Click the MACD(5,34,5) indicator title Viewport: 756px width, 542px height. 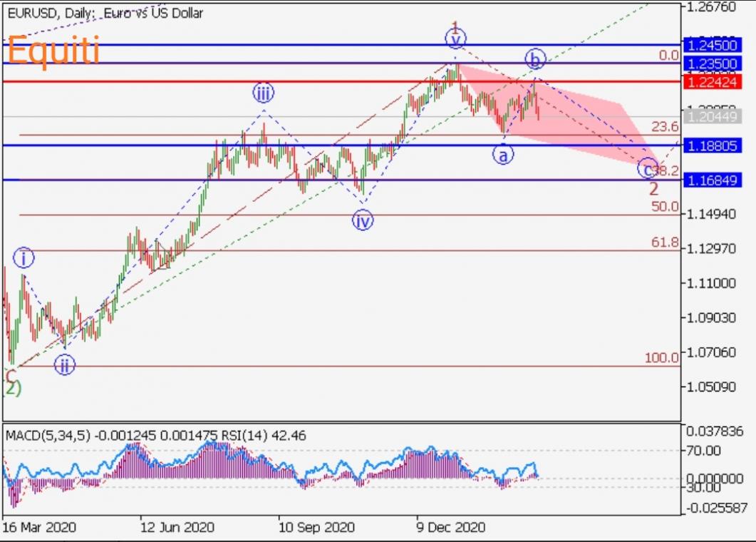48,435
